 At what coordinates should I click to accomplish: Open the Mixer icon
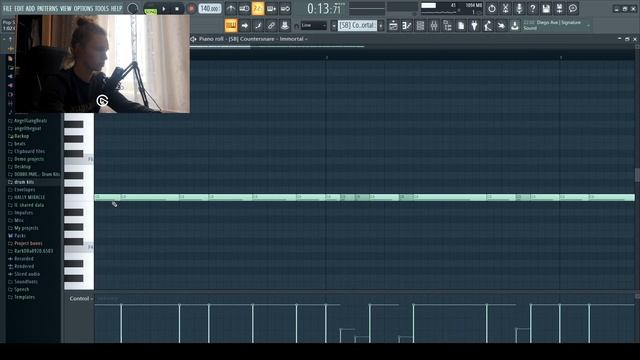tap(434, 26)
